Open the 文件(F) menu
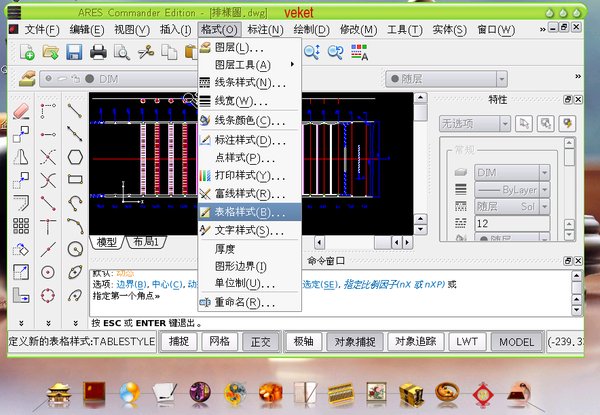600x415 pixels. pos(42,29)
